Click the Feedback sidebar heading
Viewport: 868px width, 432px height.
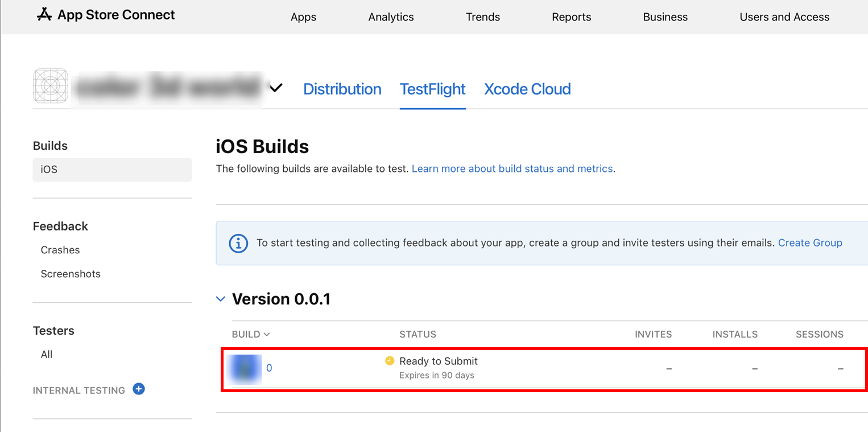[x=60, y=226]
